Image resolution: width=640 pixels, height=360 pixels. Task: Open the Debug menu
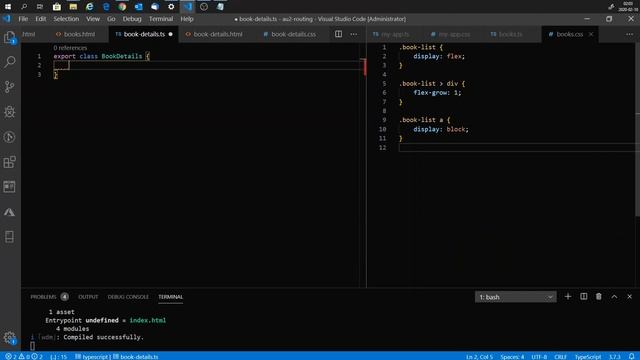click(x=132, y=19)
